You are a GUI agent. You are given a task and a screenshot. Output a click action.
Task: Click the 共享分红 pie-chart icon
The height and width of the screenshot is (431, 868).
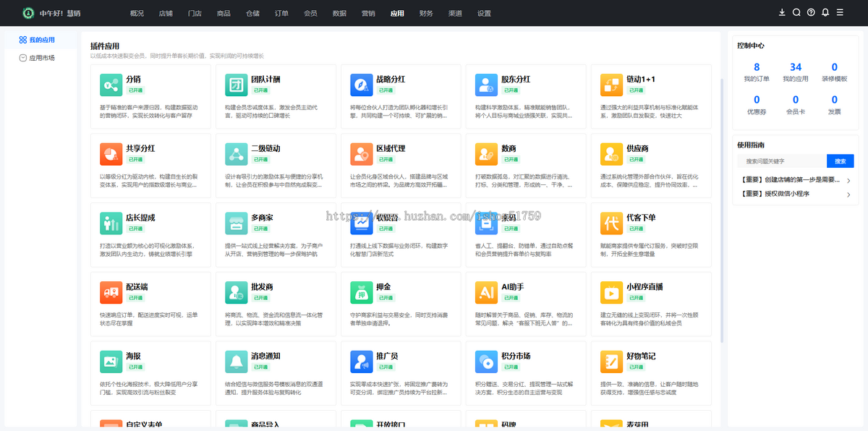pos(111,154)
